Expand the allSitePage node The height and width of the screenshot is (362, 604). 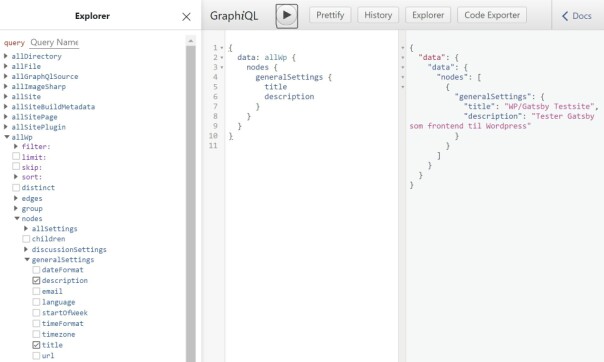(6, 117)
